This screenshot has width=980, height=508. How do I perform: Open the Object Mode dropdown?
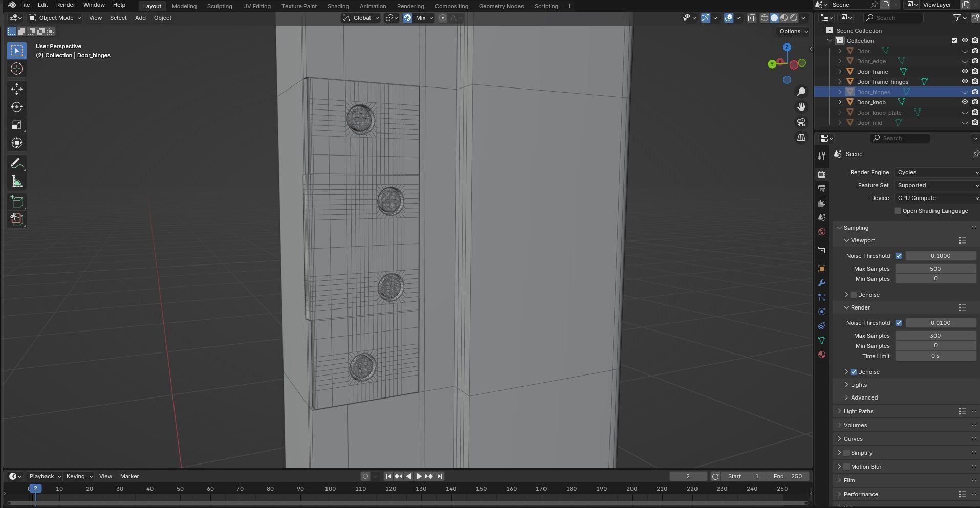coord(55,18)
